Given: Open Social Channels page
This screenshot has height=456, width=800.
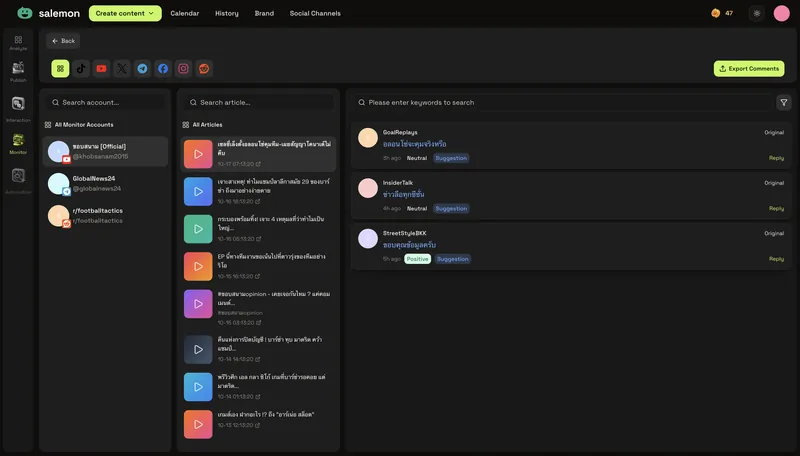Looking at the screenshot, I should tap(315, 13).
